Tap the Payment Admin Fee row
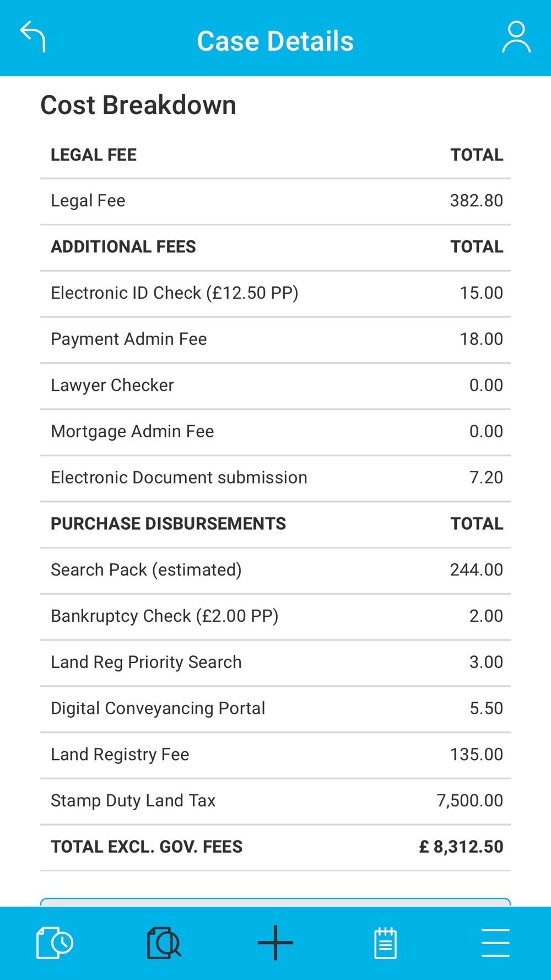551x980 pixels. tap(275, 340)
